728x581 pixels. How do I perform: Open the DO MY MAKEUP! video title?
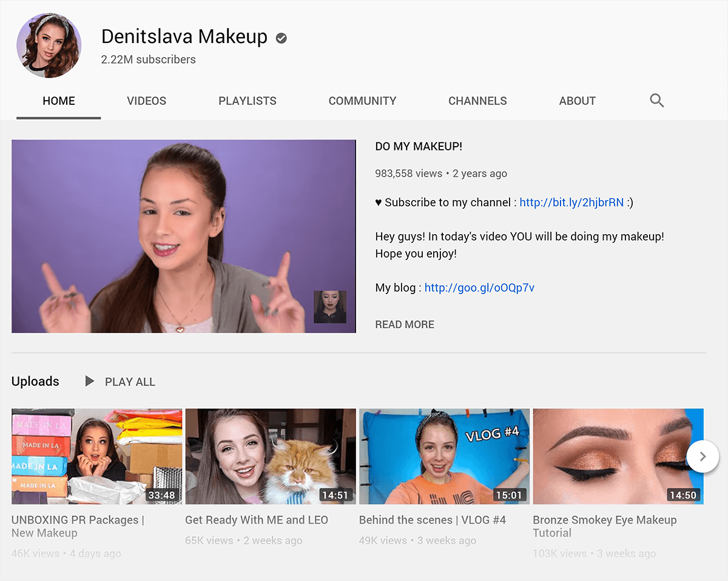[419, 146]
